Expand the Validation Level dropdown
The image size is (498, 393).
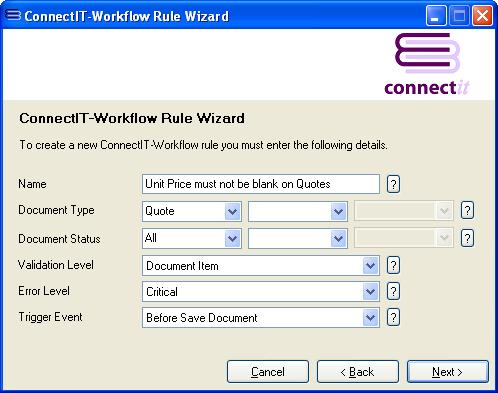click(x=370, y=266)
